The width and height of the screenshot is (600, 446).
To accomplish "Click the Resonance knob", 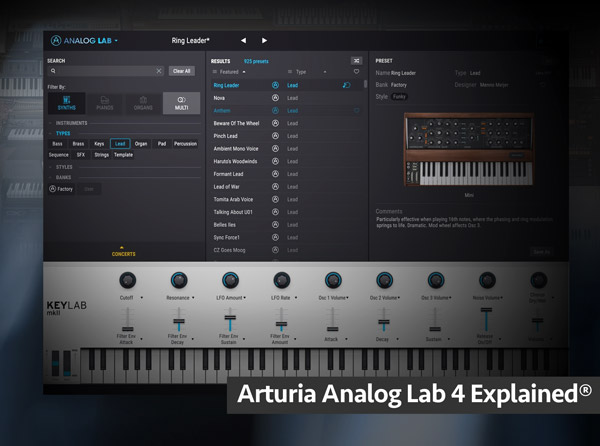I will tap(179, 280).
